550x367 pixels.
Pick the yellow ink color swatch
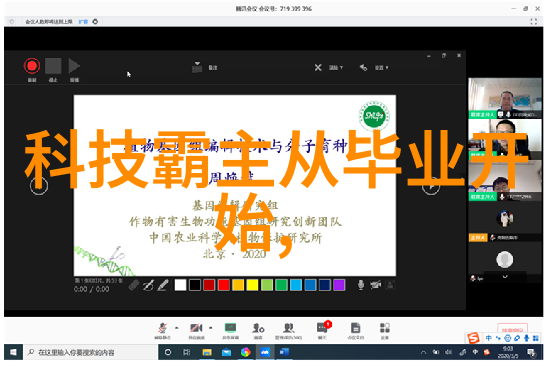click(x=252, y=285)
